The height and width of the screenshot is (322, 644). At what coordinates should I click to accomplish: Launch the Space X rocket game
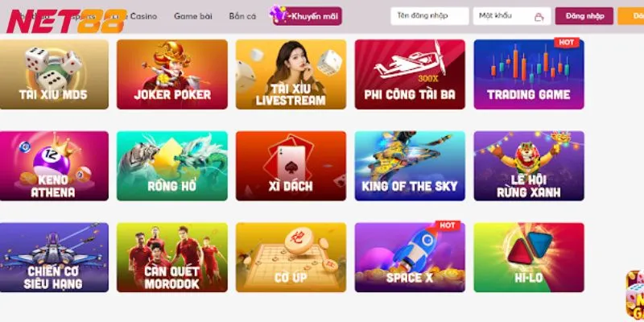(x=410, y=258)
